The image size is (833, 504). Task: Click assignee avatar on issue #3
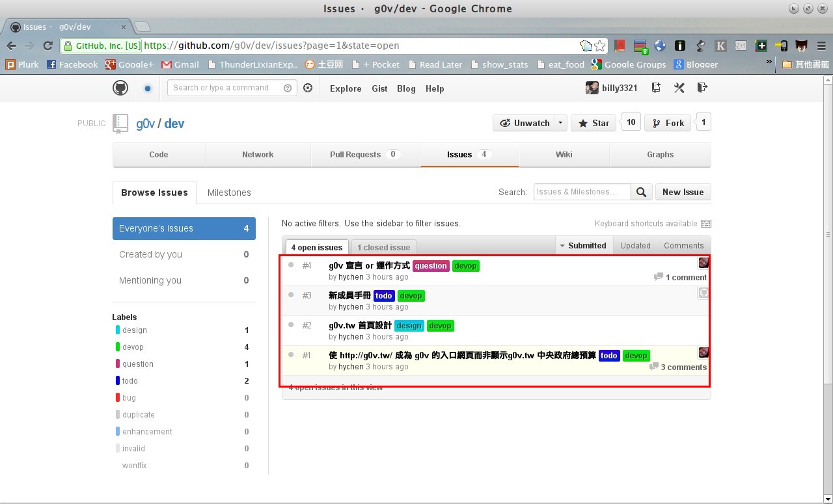coord(703,293)
